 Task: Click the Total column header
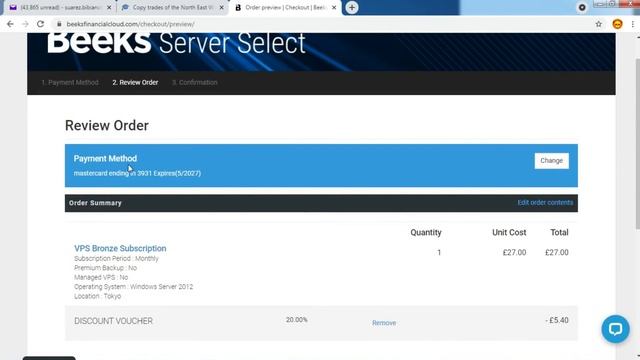point(559,232)
